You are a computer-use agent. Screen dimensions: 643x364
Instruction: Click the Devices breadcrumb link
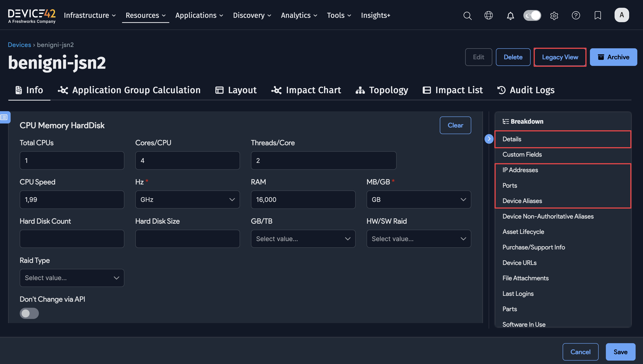pyautogui.click(x=19, y=45)
